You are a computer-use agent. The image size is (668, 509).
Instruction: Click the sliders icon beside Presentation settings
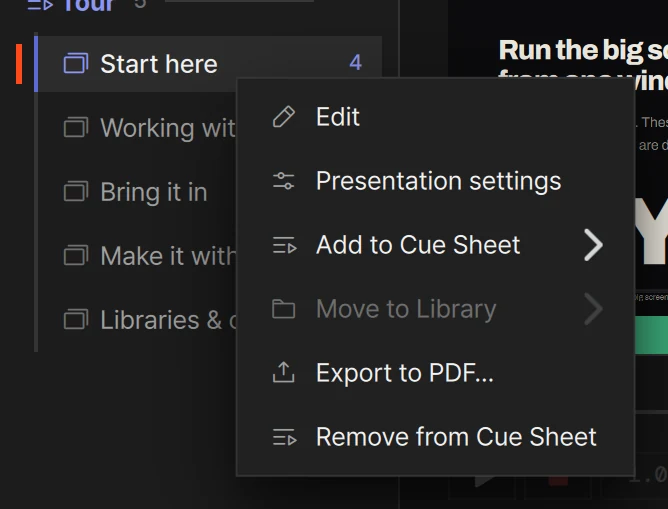284,181
